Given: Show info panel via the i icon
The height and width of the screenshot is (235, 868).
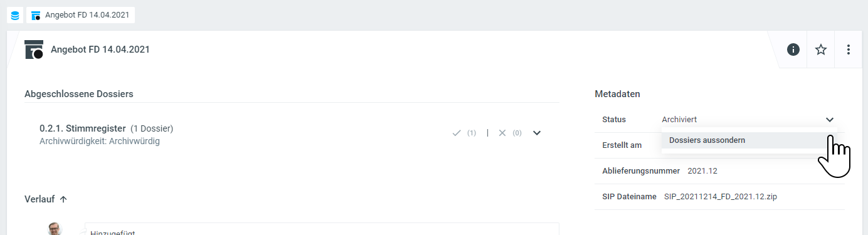Looking at the screenshot, I should coord(793,50).
